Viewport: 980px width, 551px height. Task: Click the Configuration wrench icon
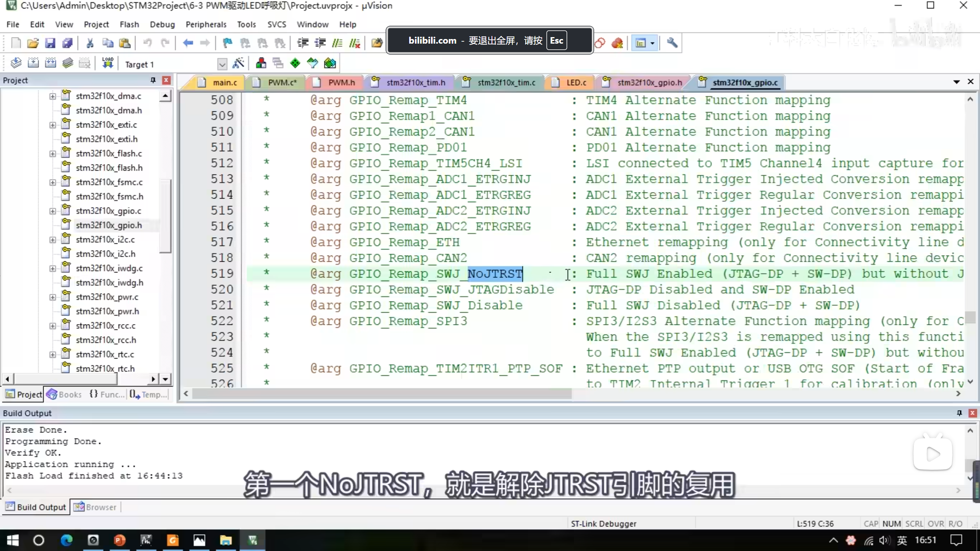point(672,43)
